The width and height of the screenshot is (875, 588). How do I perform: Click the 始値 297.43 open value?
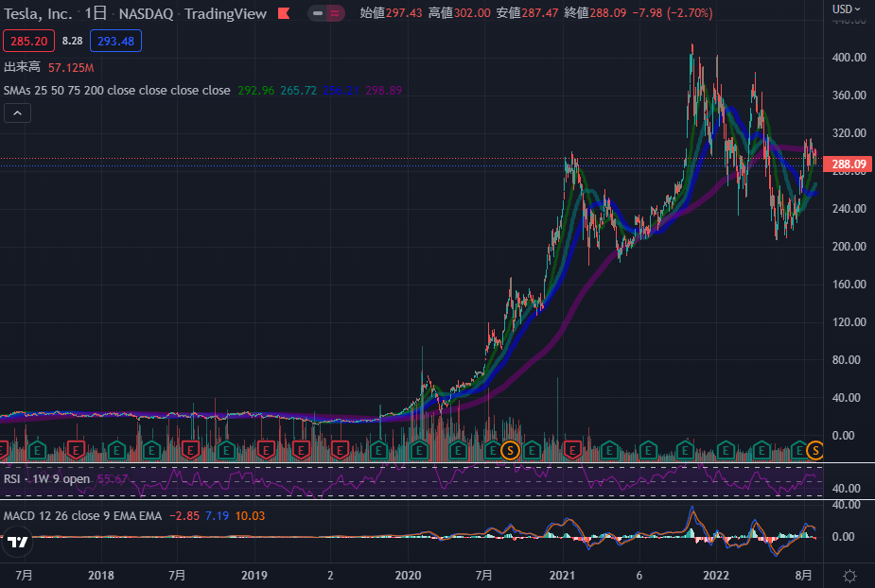(x=392, y=13)
